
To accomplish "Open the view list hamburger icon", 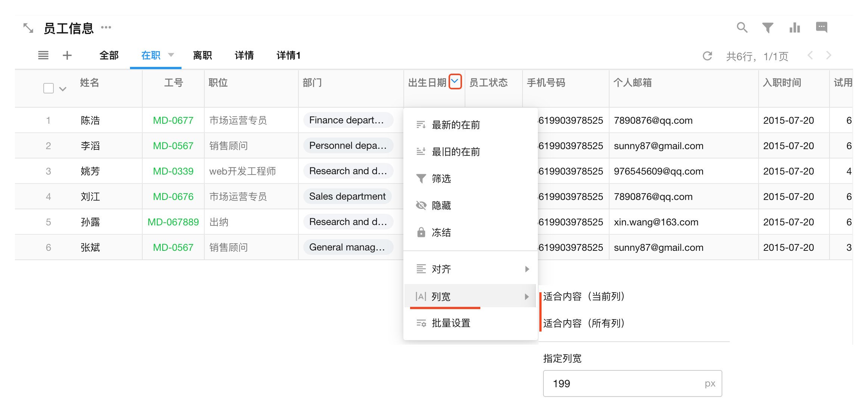I will (x=43, y=55).
